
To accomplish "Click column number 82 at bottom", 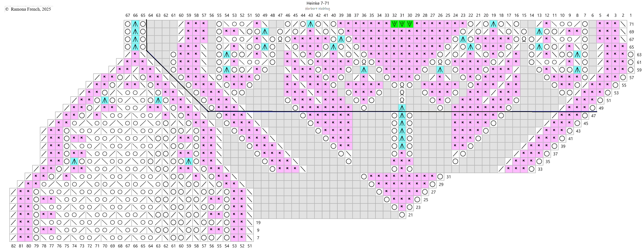I will pyautogui.click(x=14, y=246).
